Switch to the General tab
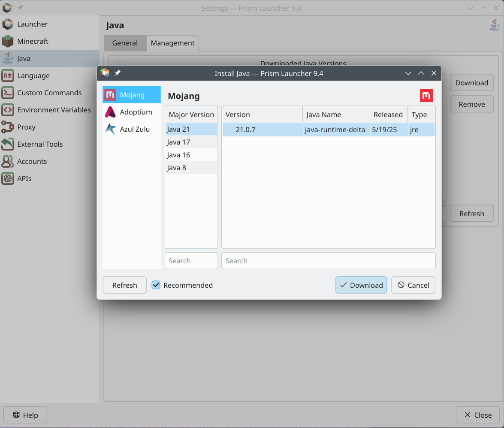This screenshot has width=504, height=428. click(x=125, y=43)
